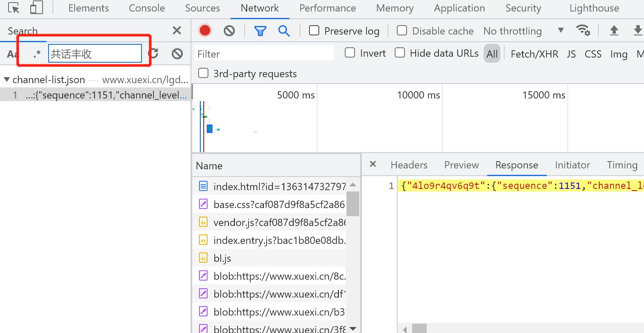This screenshot has height=333, width=644.
Task: Switch to the Console tab
Action: (147, 8)
